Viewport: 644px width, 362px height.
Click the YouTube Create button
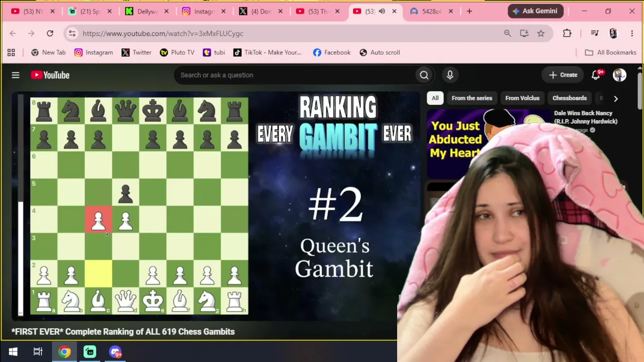(563, 75)
